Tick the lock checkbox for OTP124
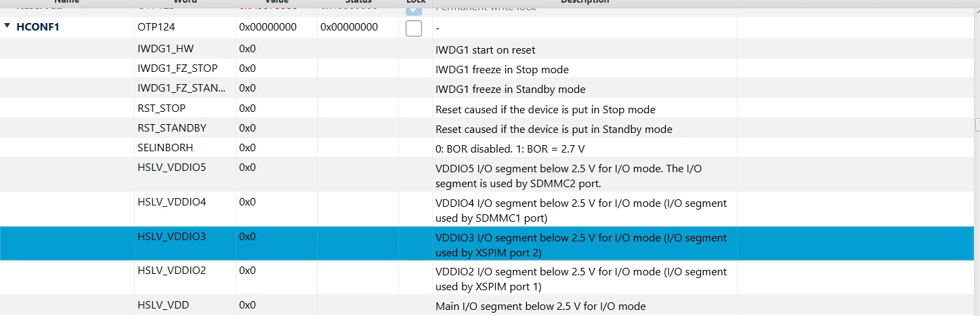980x316 pixels. 413,28
